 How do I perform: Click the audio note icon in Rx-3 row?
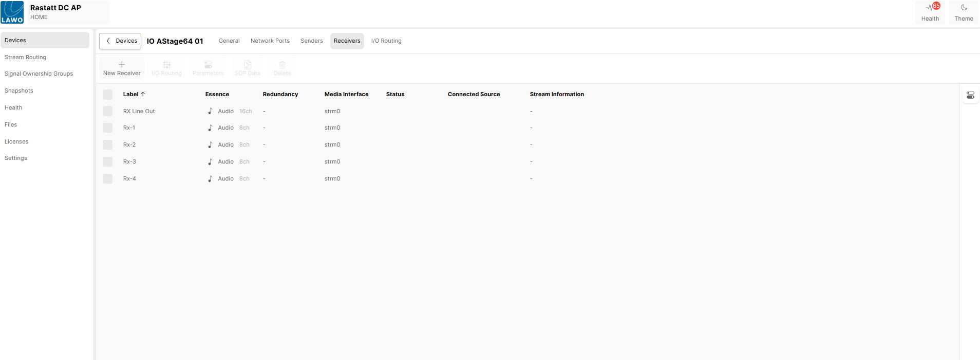click(210, 161)
